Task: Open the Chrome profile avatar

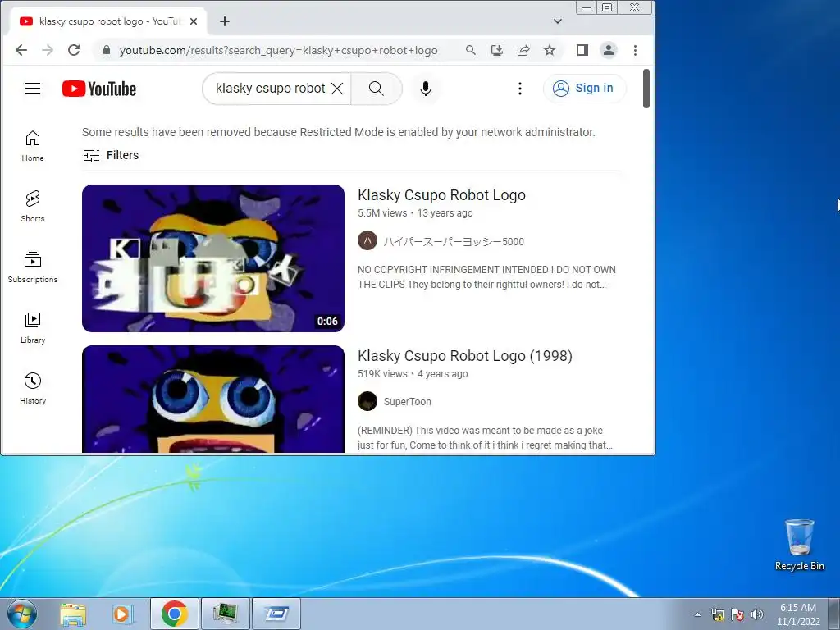Action: coord(609,50)
